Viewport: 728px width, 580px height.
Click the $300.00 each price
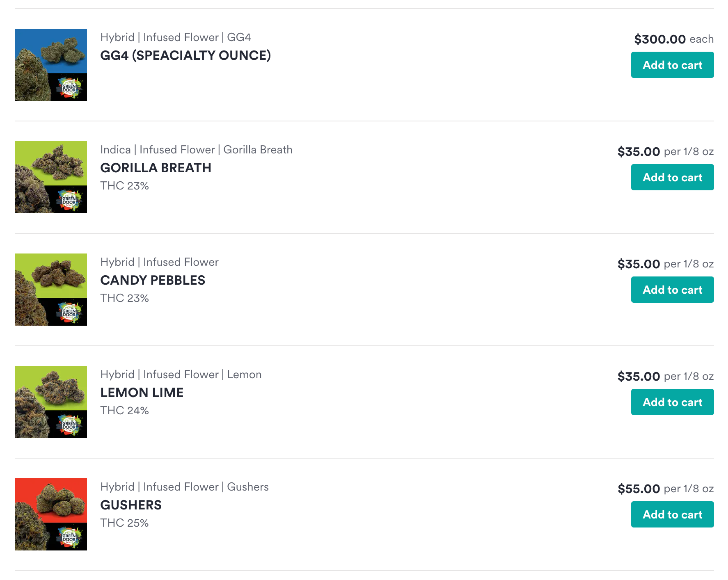tap(673, 39)
